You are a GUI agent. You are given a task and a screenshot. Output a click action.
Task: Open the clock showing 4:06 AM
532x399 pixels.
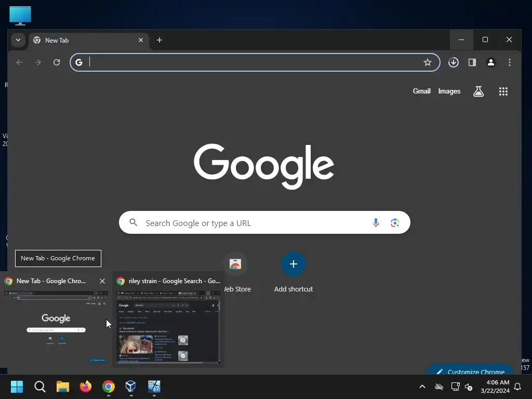click(495, 387)
